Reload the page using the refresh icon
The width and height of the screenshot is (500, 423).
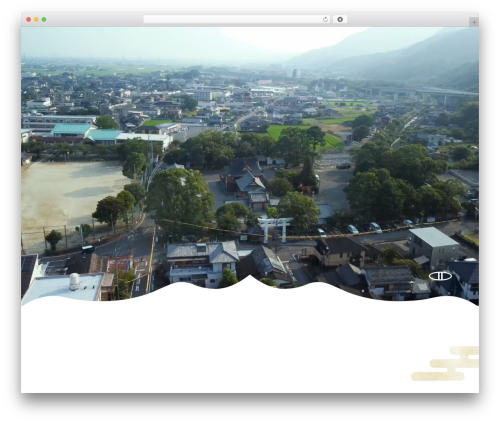[x=326, y=20]
